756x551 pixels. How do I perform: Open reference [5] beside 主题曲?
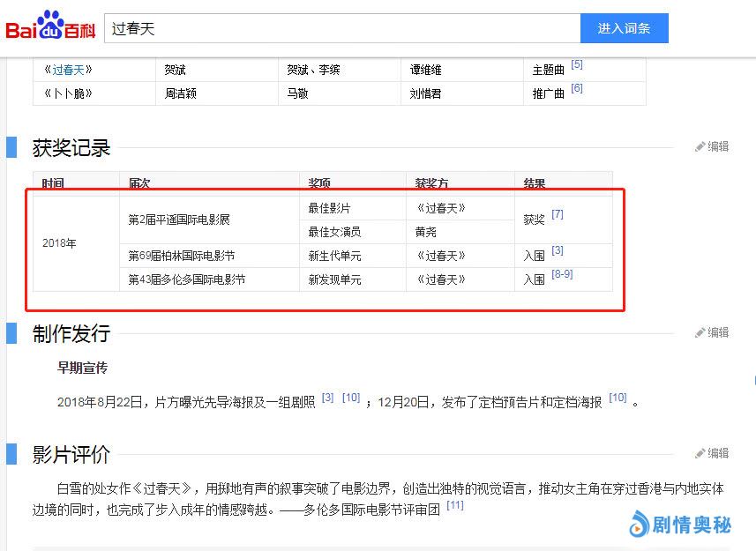tap(576, 65)
